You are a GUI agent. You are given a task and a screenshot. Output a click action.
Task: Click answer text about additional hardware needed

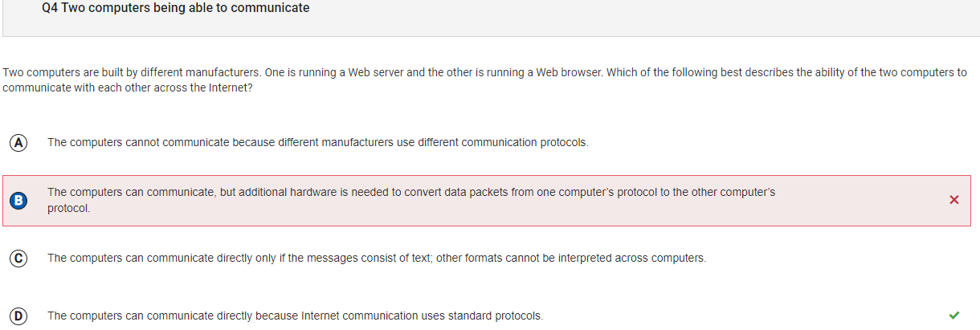(410, 193)
